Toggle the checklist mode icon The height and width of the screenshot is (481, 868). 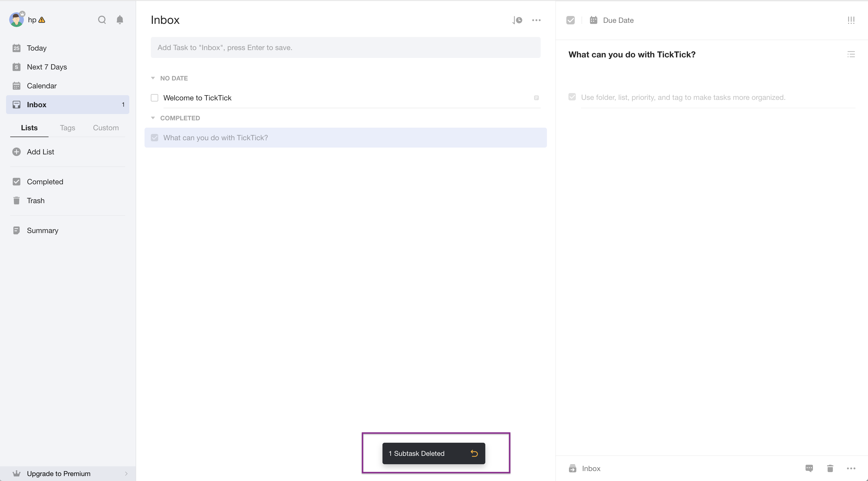click(x=851, y=55)
